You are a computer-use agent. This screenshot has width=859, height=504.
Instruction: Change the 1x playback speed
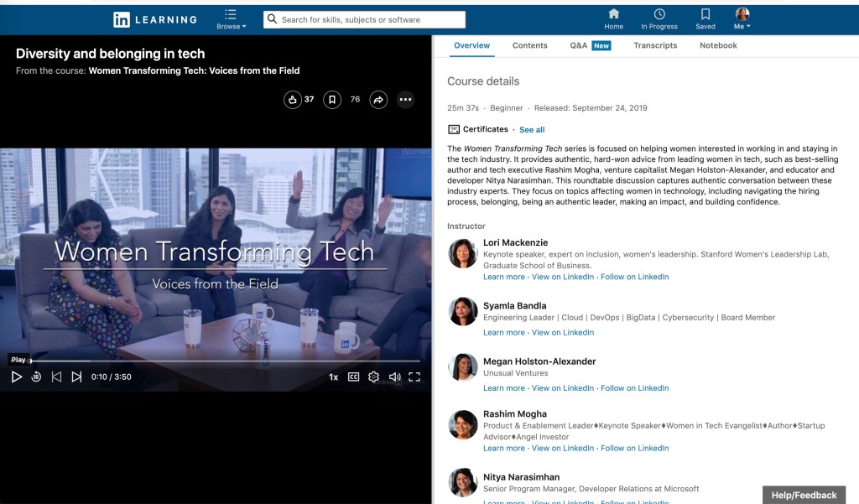[333, 377]
